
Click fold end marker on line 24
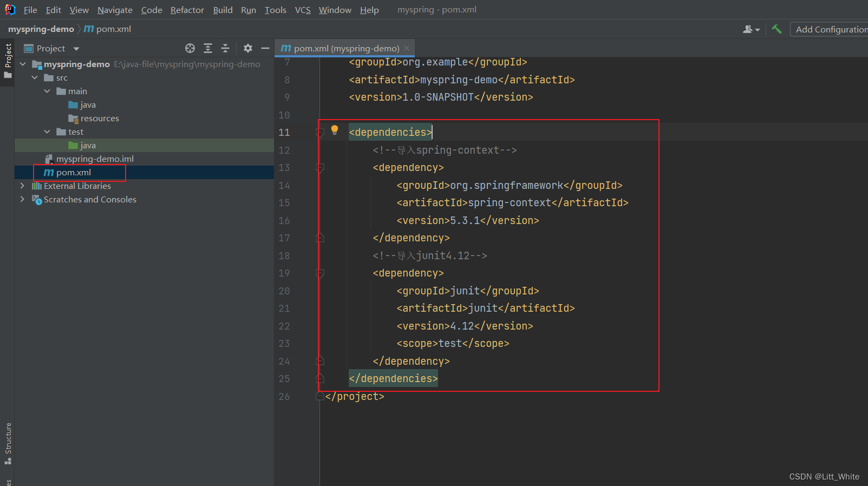[320, 361]
